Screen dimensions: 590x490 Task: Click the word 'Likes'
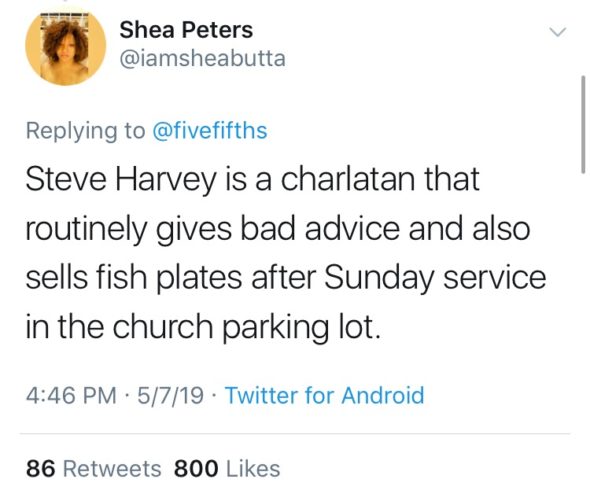tap(253, 469)
